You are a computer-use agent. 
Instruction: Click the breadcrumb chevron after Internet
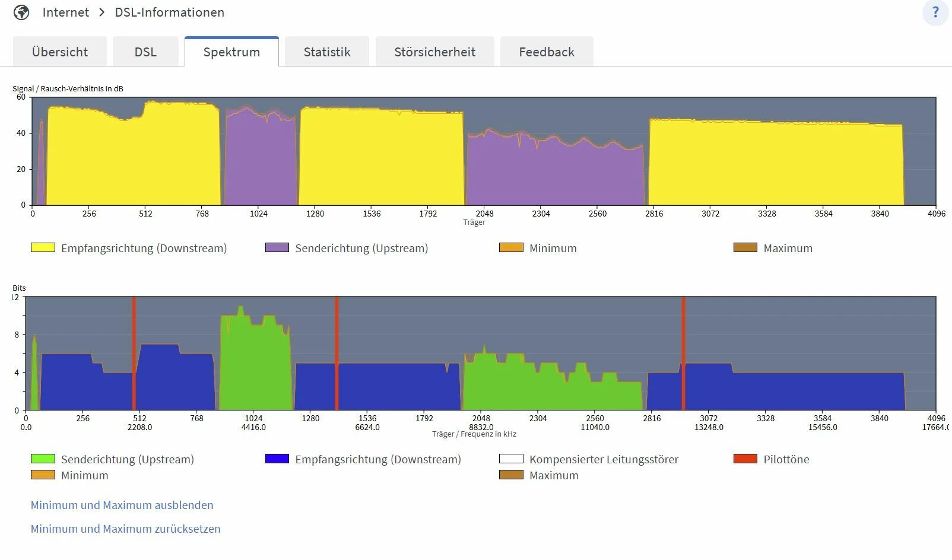(x=102, y=12)
